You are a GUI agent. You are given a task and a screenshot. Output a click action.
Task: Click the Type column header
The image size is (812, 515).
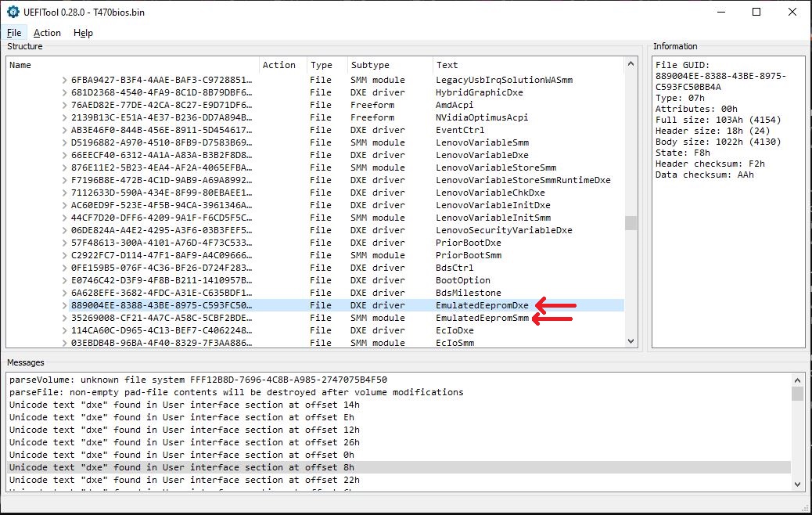pos(327,65)
